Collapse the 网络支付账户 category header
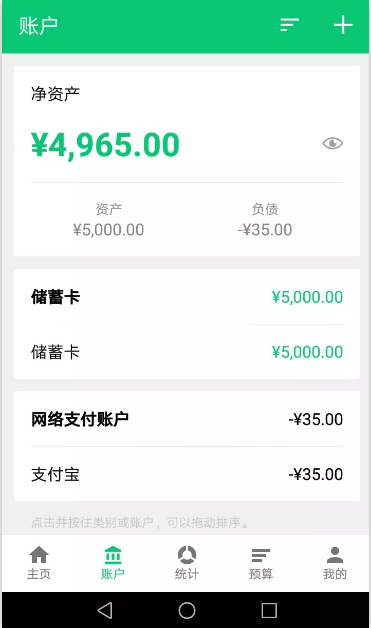Screen dimensions: 371x628 point(187,419)
